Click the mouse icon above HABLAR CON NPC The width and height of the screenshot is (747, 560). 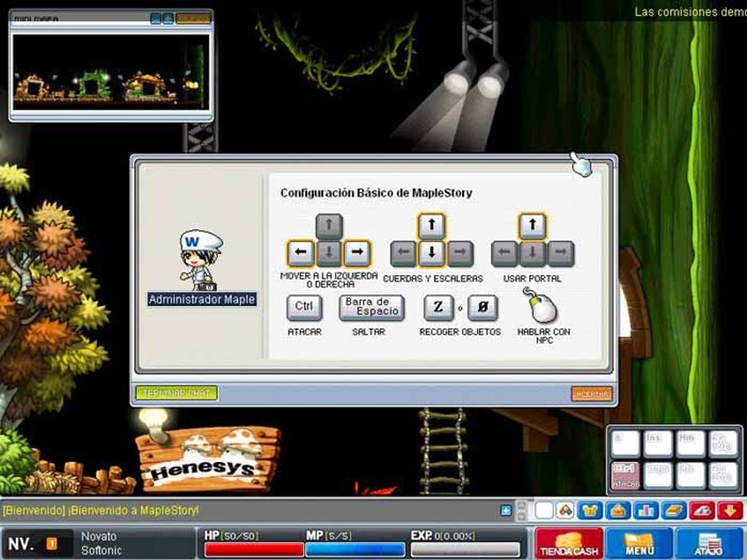540,306
